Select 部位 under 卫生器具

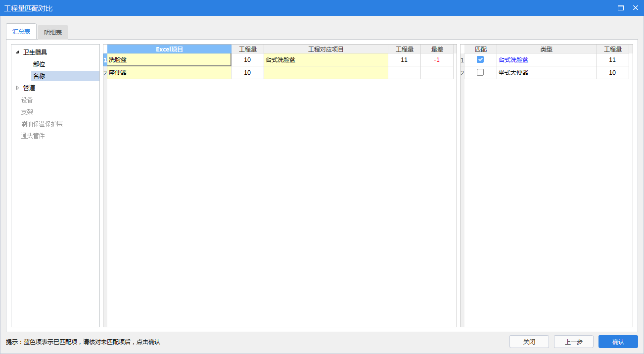tap(39, 64)
